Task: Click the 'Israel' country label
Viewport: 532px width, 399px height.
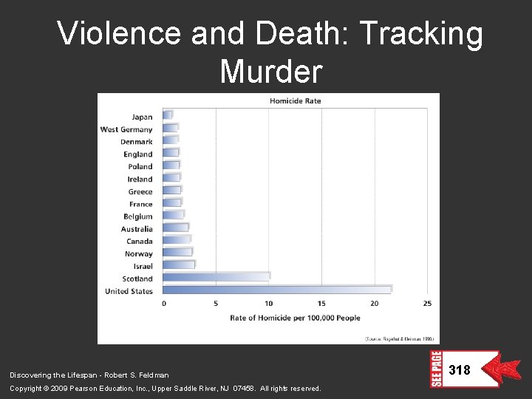Action: 143,266
